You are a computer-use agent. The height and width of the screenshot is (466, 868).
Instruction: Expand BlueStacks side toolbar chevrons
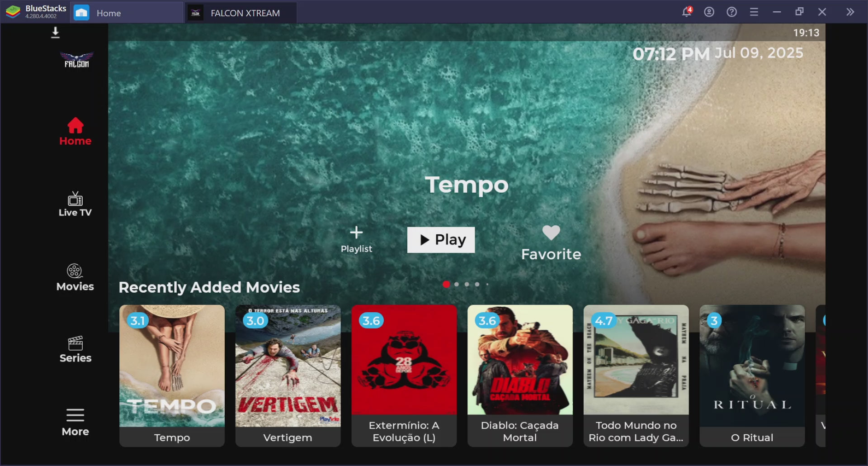(850, 12)
